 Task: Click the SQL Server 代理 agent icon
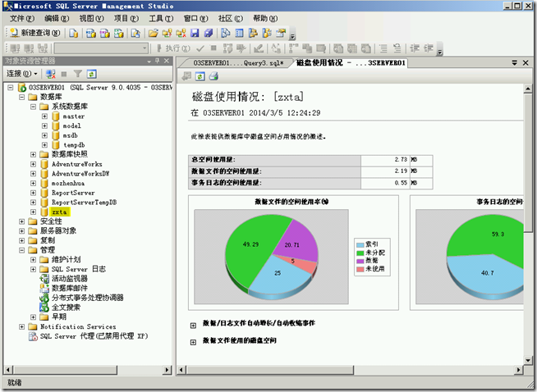point(33,336)
